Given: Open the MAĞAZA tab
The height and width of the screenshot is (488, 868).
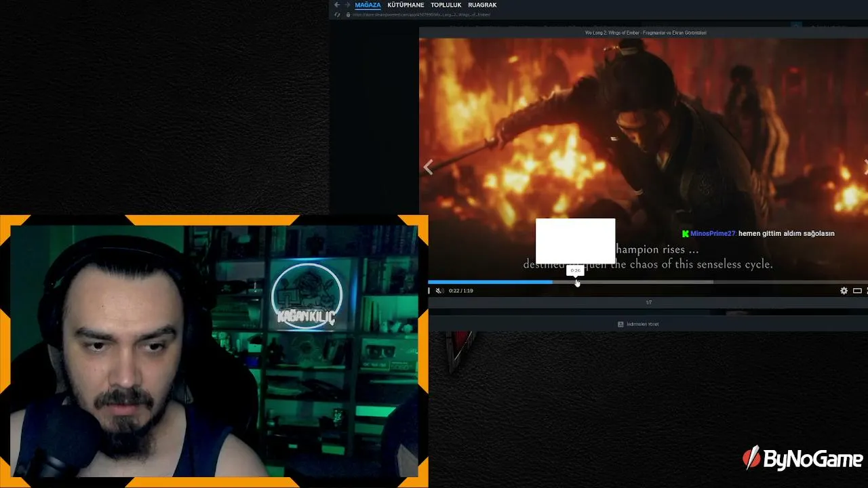Looking at the screenshot, I should click(368, 5).
